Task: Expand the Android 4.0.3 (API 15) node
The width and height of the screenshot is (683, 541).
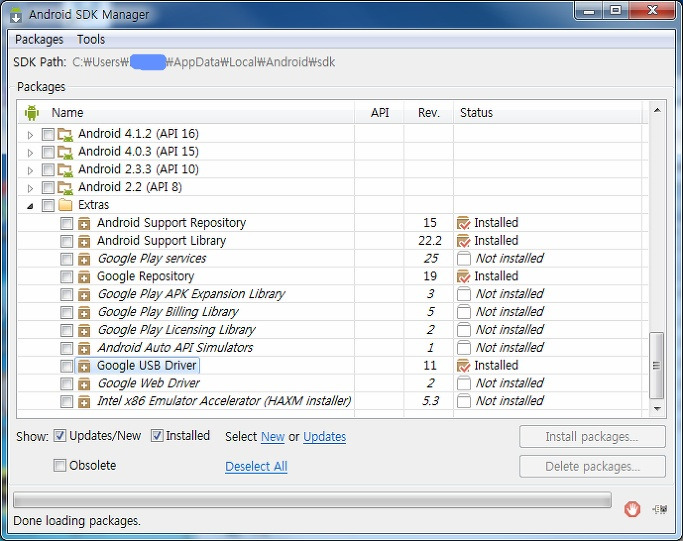Action: pos(30,152)
